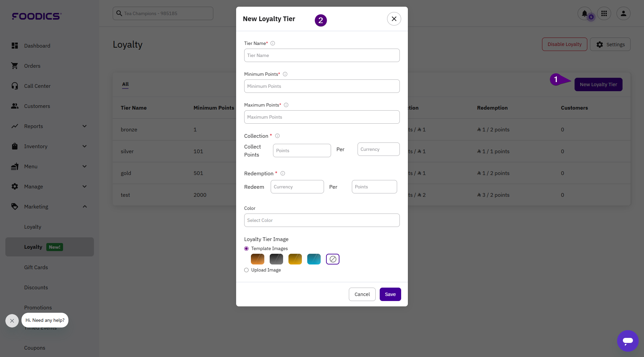
Task: Click the Cancel button
Action: (x=362, y=294)
